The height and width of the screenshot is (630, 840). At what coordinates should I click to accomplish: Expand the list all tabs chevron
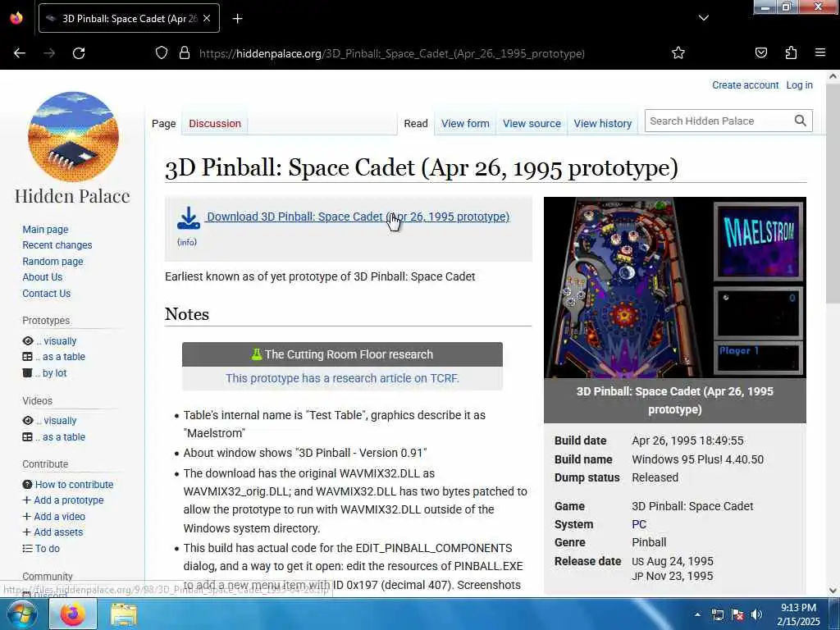pyautogui.click(x=703, y=18)
